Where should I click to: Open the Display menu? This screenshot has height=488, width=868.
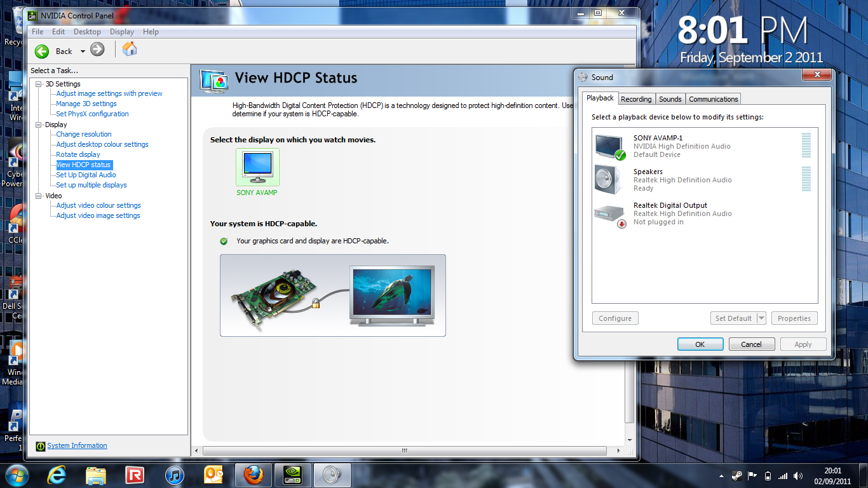pyautogui.click(x=122, y=32)
